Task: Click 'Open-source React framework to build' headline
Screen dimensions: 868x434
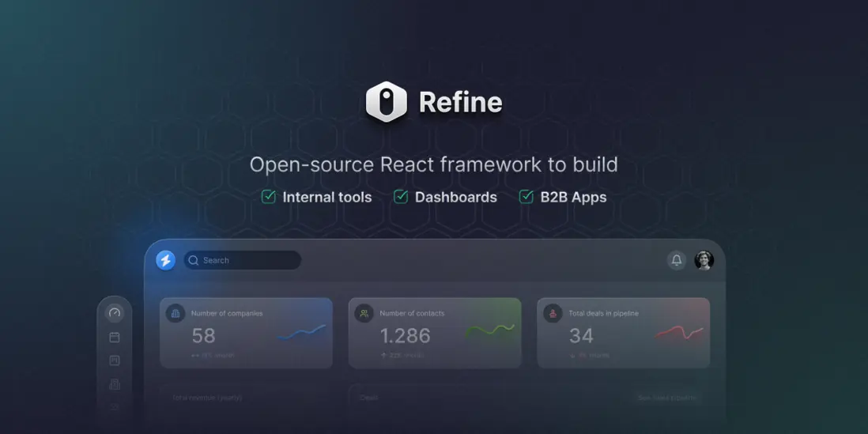Action: tap(434, 165)
